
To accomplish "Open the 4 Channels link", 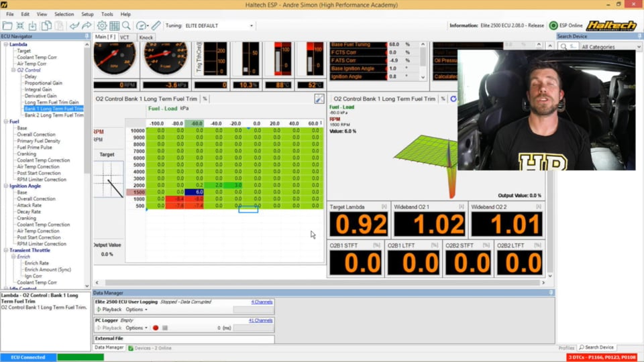I will point(262,302).
